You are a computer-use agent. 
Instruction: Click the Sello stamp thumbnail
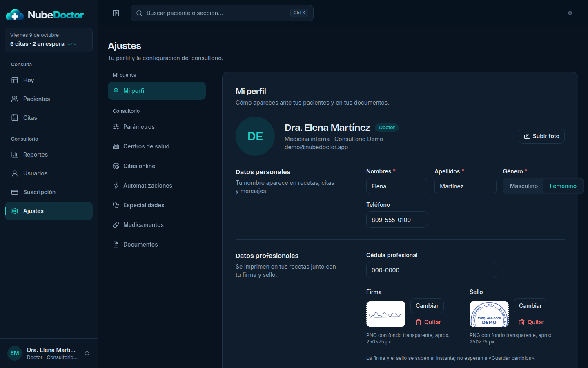point(489,314)
